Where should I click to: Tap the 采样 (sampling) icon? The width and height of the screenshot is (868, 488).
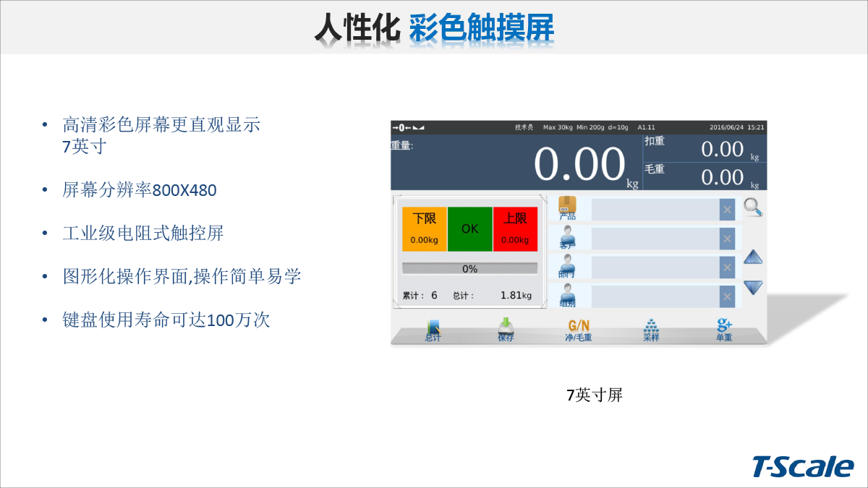tap(651, 329)
